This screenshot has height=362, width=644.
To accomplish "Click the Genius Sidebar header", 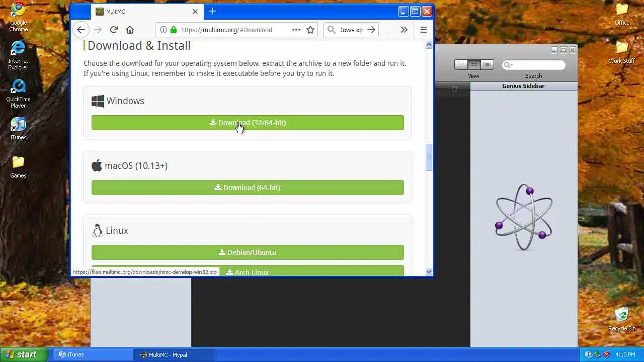I will pyautogui.click(x=523, y=86).
